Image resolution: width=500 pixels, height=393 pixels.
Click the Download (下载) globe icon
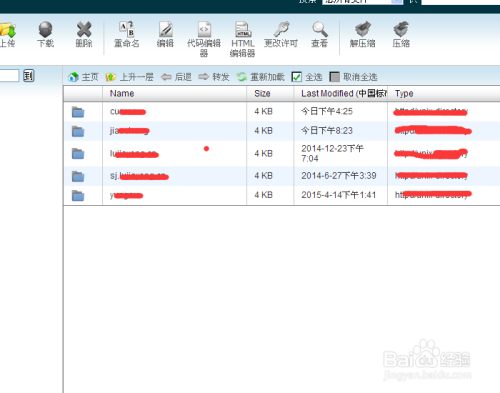tap(45, 29)
